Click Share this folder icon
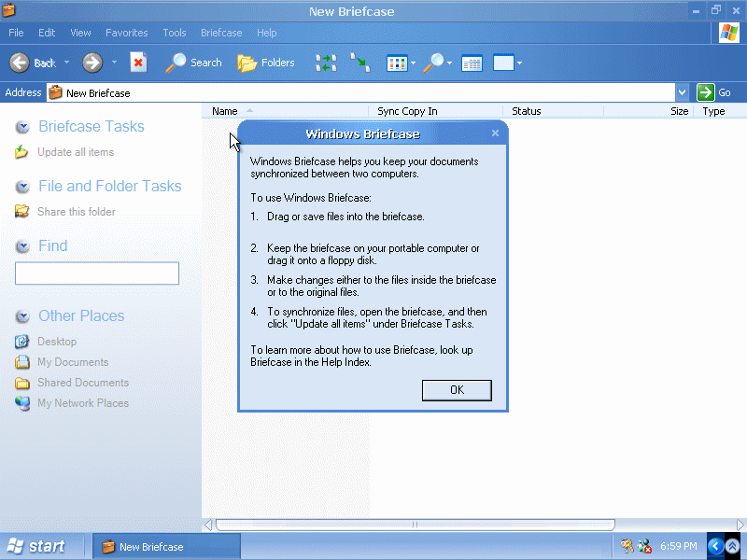 tap(21, 211)
